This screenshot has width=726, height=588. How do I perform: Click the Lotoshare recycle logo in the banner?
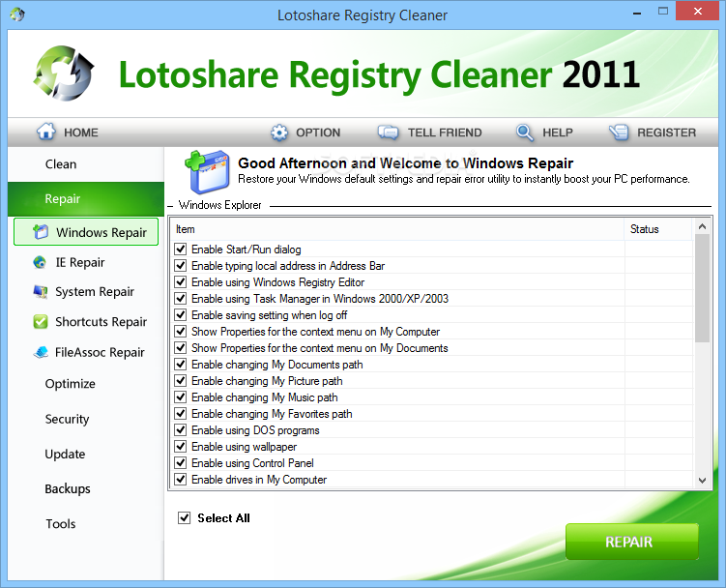click(64, 73)
